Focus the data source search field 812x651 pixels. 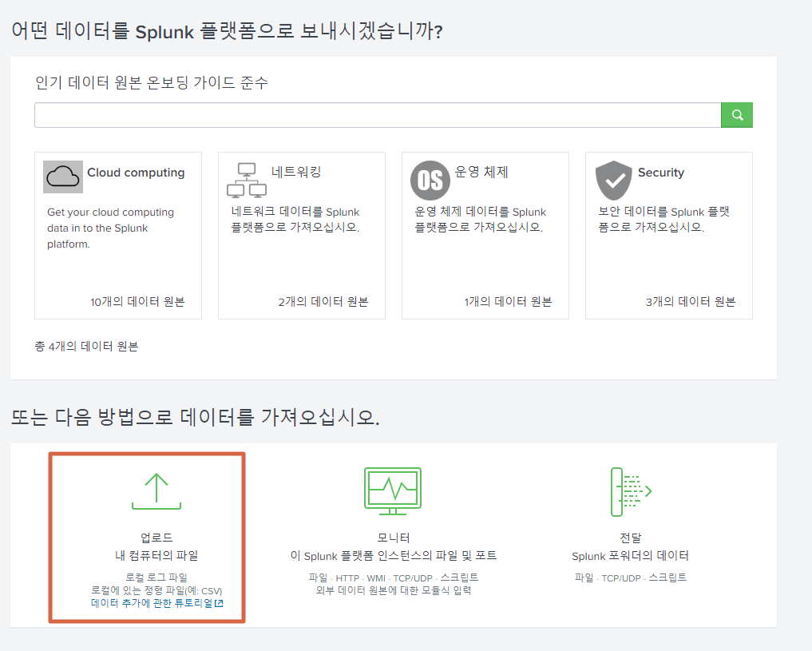[378, 115]
